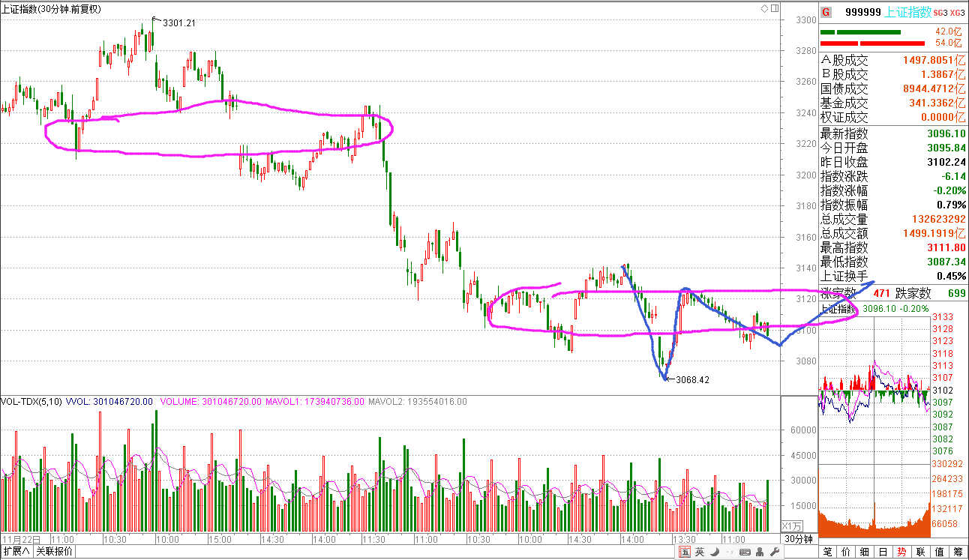Open the IME wrench settings icon
This screenshot has width=969, height=560.
775,553
